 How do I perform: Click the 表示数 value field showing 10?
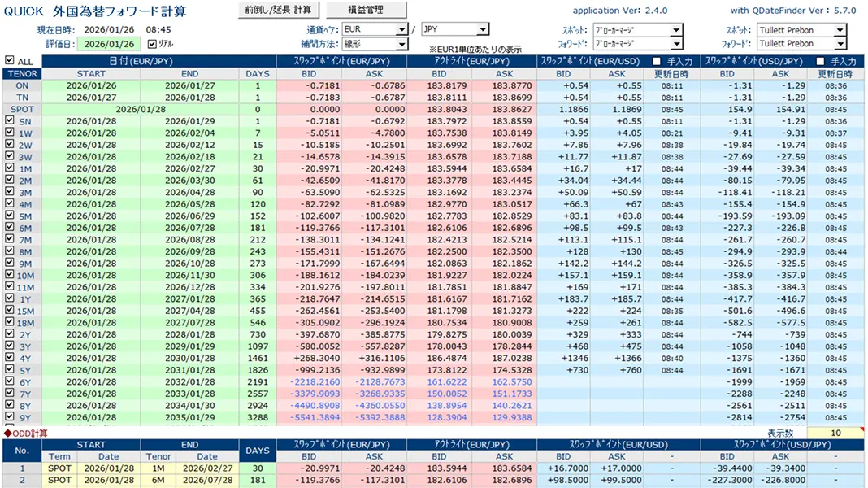(x=835, y=433)
